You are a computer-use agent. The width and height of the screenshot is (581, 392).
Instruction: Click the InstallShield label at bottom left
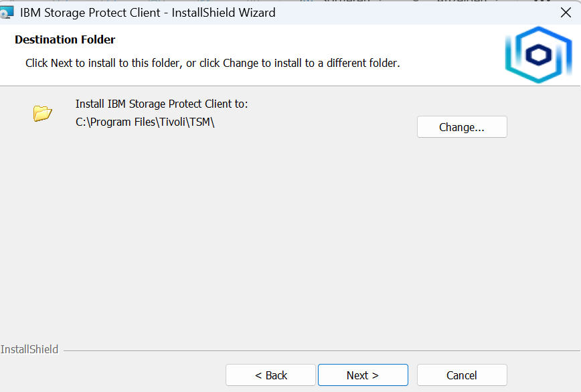click(x=29, y=349)
